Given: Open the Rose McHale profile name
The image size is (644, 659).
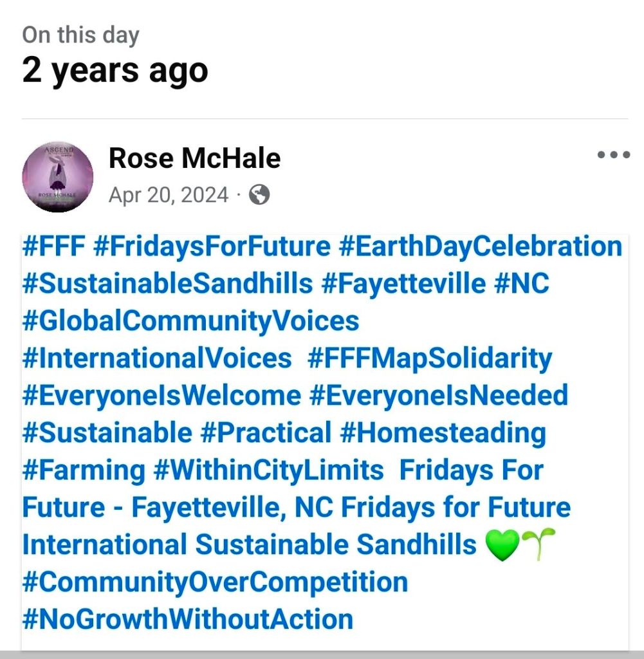Looking at the screenshot, I should 194,158.
